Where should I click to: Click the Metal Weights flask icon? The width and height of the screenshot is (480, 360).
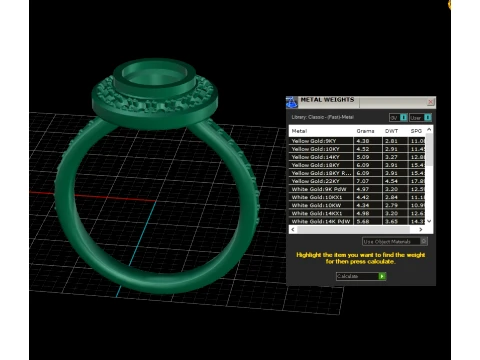pyautogui.click(x=292, y=102)
